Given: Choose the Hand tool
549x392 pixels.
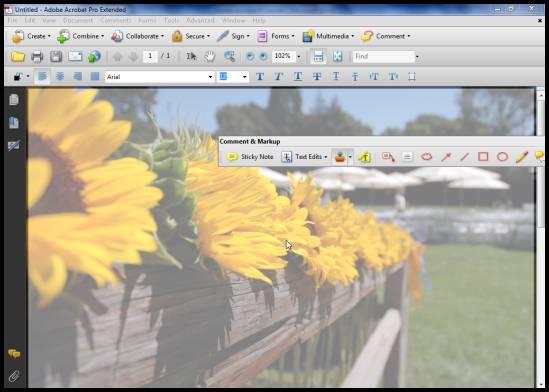Looking at the screenshot, I should (x=210, y=56).
